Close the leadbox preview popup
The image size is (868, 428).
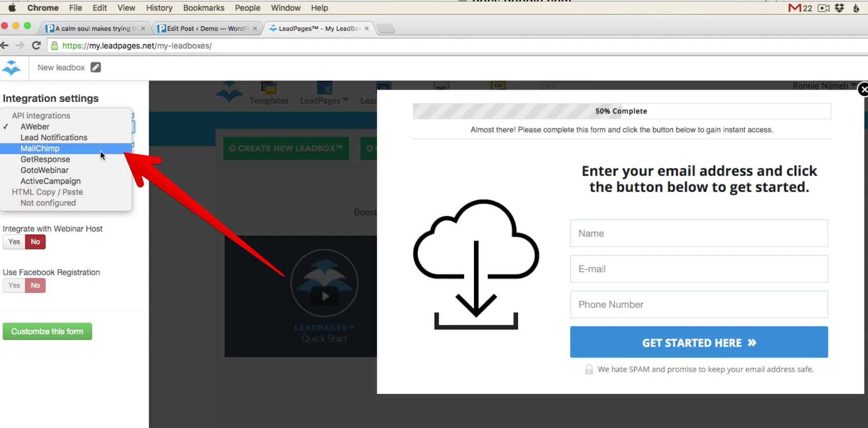point(863,90)
